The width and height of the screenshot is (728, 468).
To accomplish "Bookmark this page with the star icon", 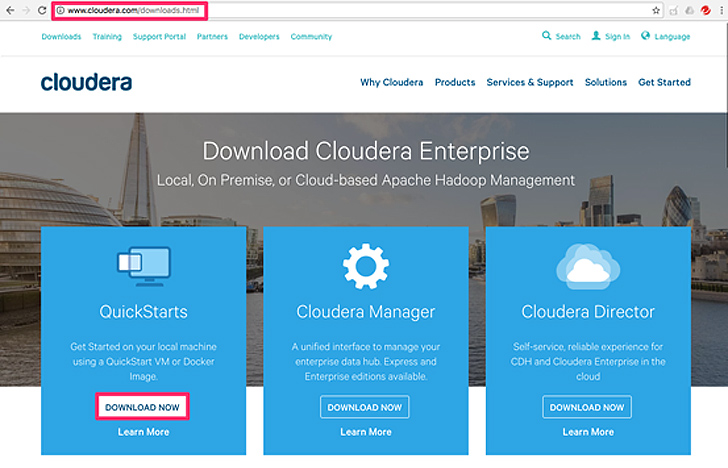I will point(656,10).
